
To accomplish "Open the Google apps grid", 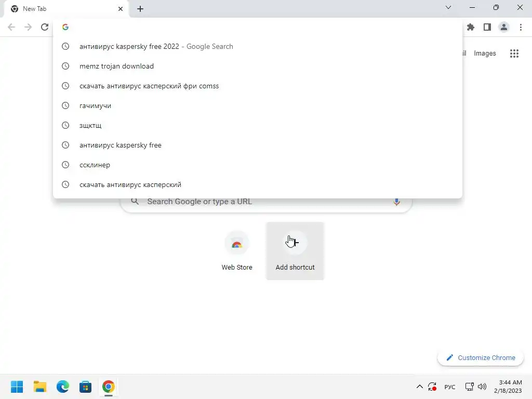I will [514, 54].
